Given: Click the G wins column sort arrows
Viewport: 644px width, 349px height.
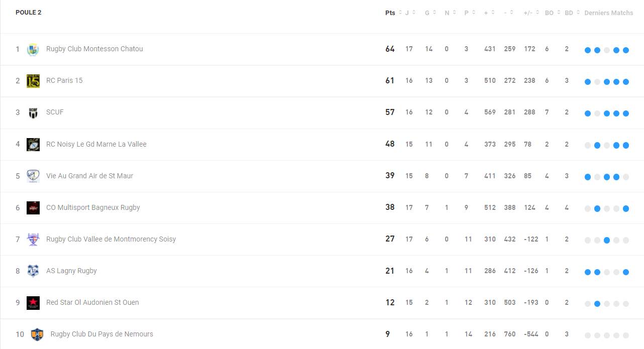Looking at the screenshot, I should pyautogui.click(x=435, y=13).
